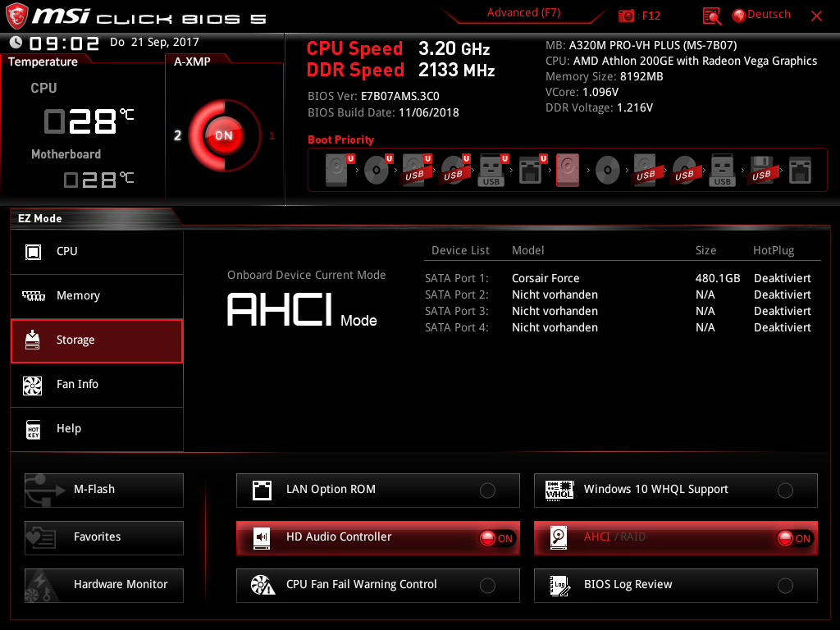
Task: Click the CPU chip icon in EZ Mode
Action: pos(33,252)
